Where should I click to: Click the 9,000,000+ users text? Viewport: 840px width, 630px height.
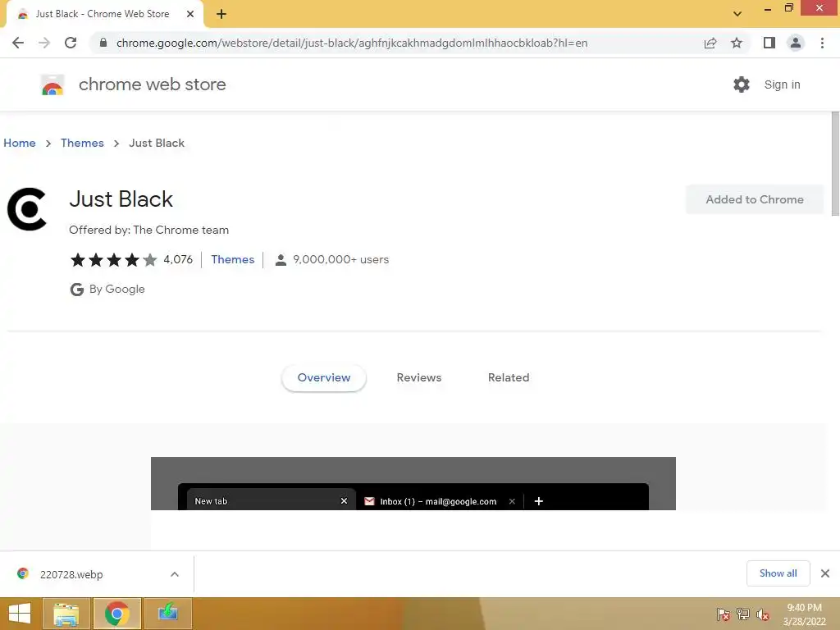point(340,259)
